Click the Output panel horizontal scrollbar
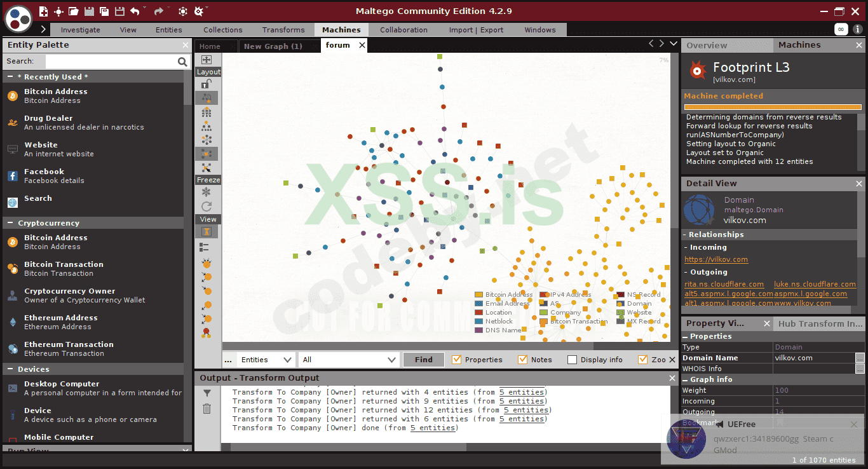 348,447
